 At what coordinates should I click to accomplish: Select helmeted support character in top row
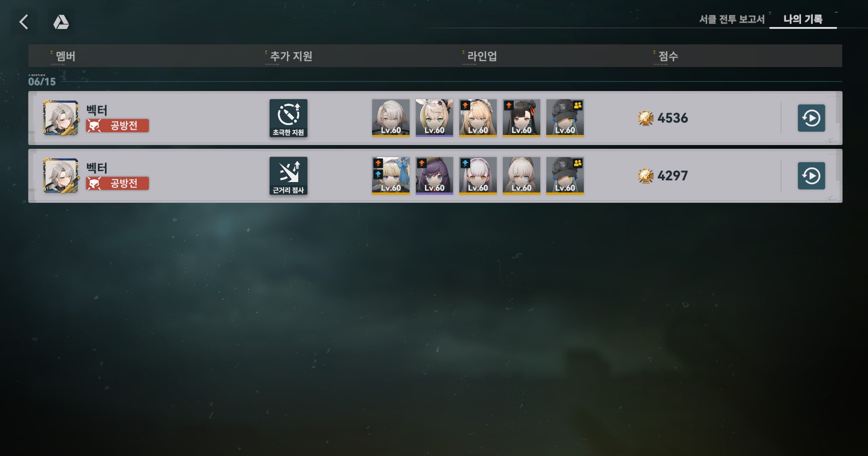click(x=565, y=118)
